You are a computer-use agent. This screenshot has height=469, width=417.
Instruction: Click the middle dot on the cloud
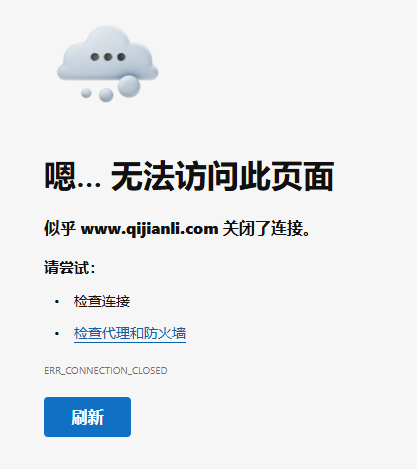click(x=108, y=57)
